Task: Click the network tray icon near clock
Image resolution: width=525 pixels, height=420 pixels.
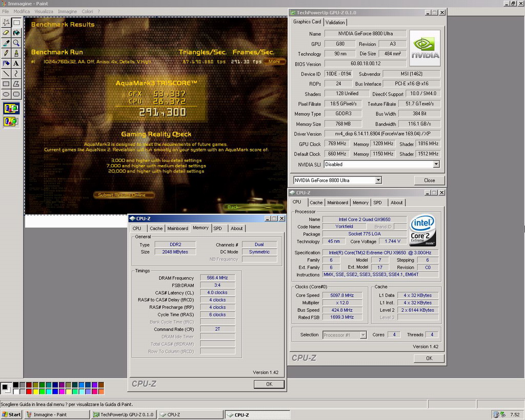Action: pyautogui.click(x=496, y=415)
